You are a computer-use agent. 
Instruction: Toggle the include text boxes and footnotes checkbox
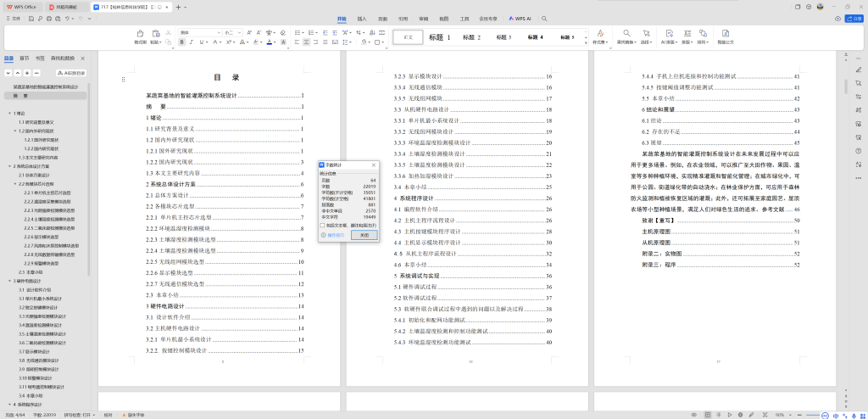coord(321,225)
